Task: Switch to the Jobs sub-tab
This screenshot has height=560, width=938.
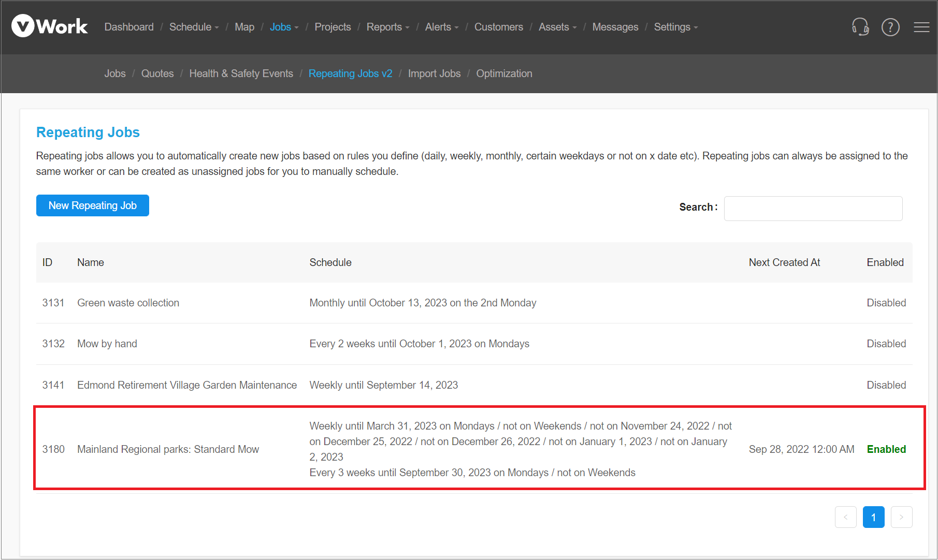Action: (115, 73)
